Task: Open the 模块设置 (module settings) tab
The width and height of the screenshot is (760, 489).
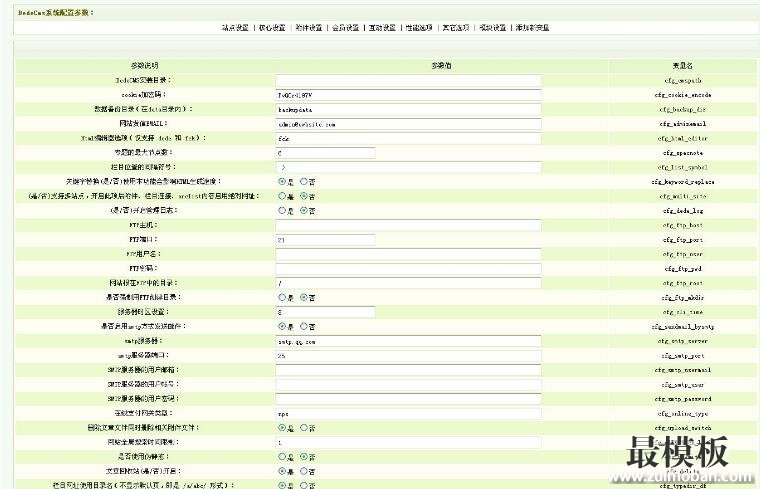Action: pos(492,28)
